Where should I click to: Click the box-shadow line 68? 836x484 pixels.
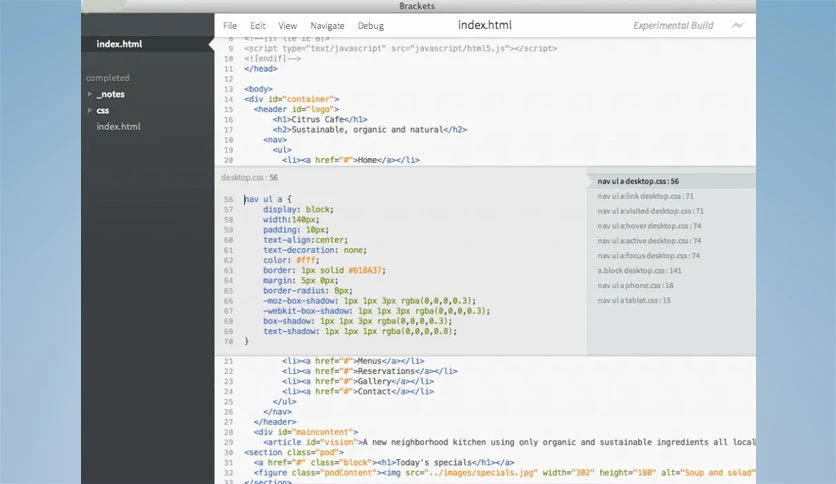357,321
